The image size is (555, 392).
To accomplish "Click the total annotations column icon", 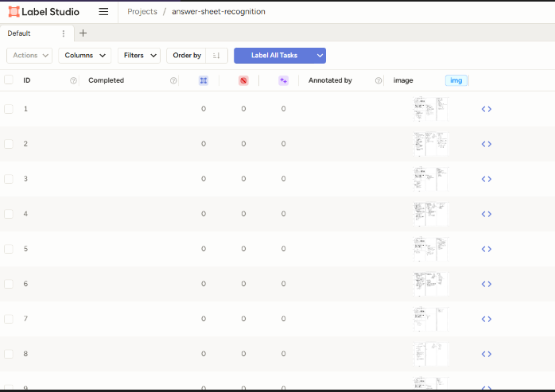I will 204,80.
